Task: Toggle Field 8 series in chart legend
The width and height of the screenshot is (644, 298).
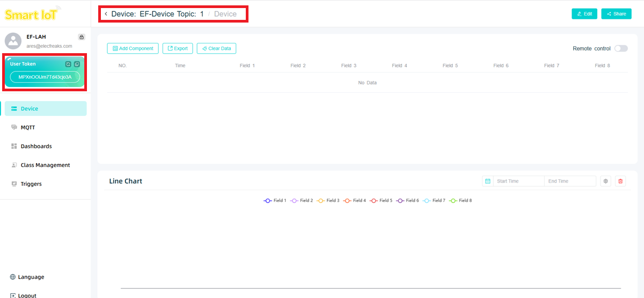Action: pyautogui.click(x=460, y=201)
